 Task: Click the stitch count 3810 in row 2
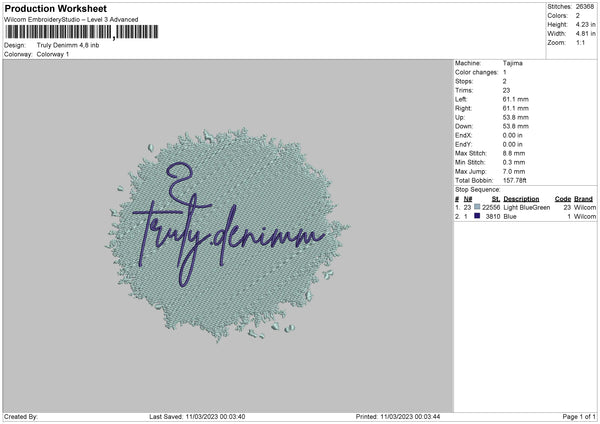[493, 216]
